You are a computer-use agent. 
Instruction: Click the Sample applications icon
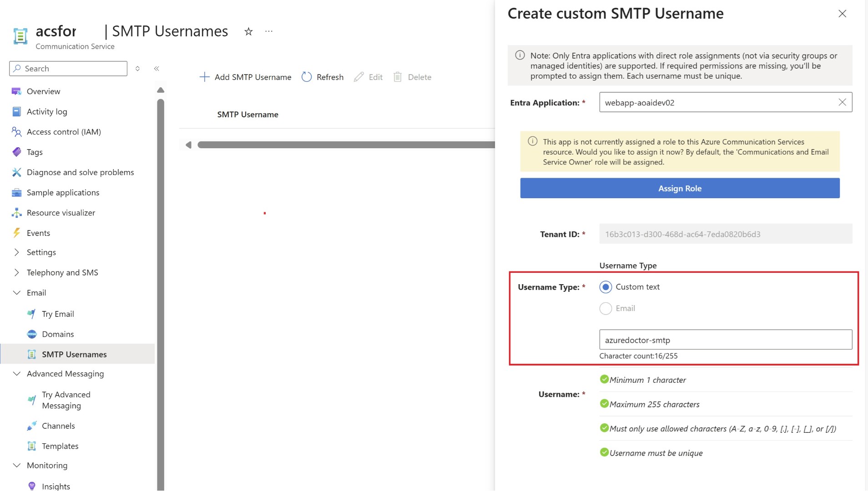tap(16, 193)
